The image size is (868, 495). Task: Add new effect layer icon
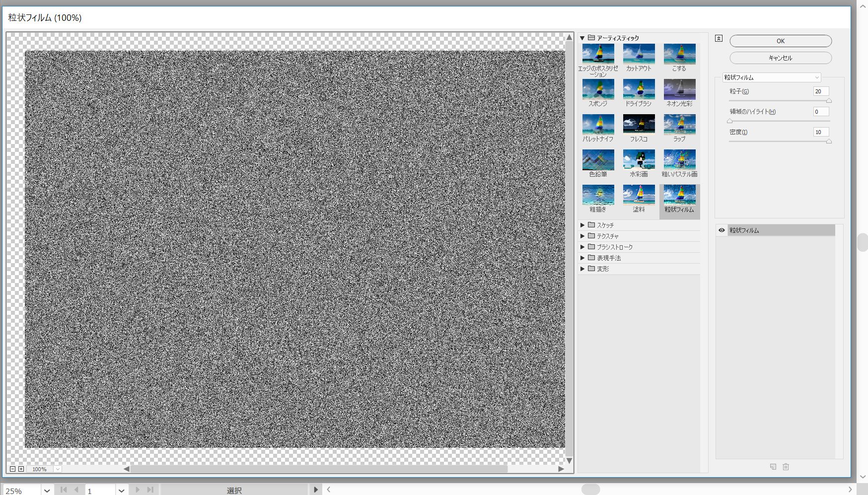773,467
